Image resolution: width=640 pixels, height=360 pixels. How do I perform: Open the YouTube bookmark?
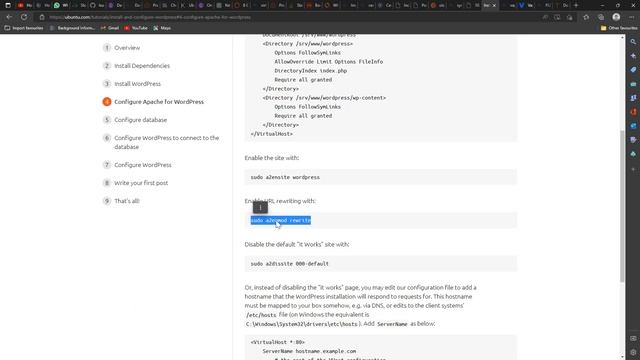(136, 28)
